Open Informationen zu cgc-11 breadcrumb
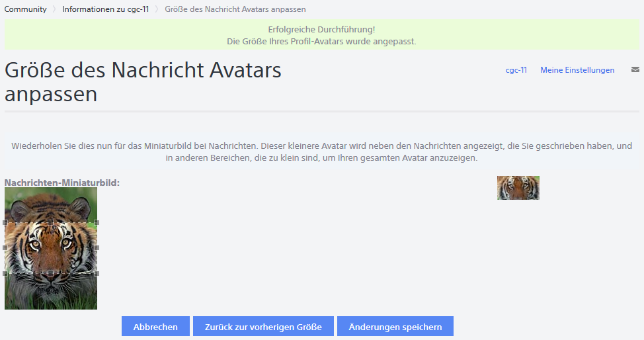This screenshot has height=340, width=644. click(106, 9)
